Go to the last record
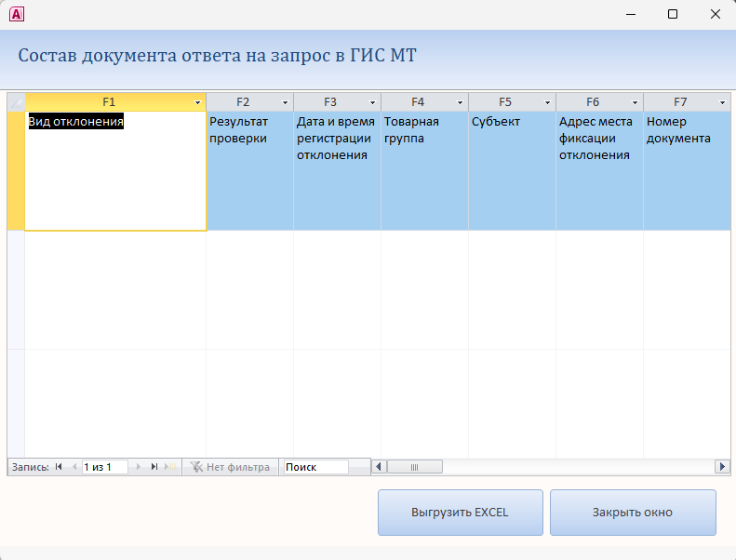The height and width of the screenshot is (560, 736). pyautogui.click(x=154, y=467)
